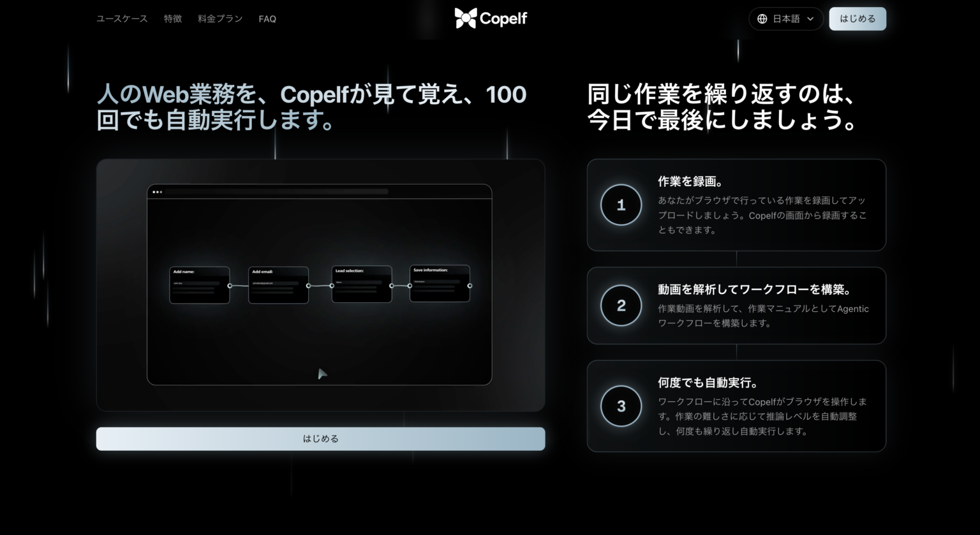
Task: Go to the 特徴 section
Action: [x=173, y=19]
